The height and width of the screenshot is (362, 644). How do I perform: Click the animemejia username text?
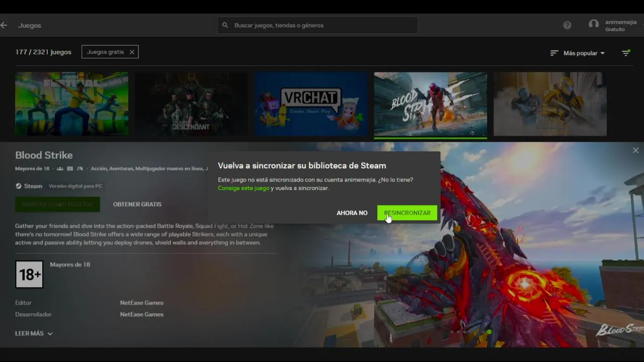point(621,22)
